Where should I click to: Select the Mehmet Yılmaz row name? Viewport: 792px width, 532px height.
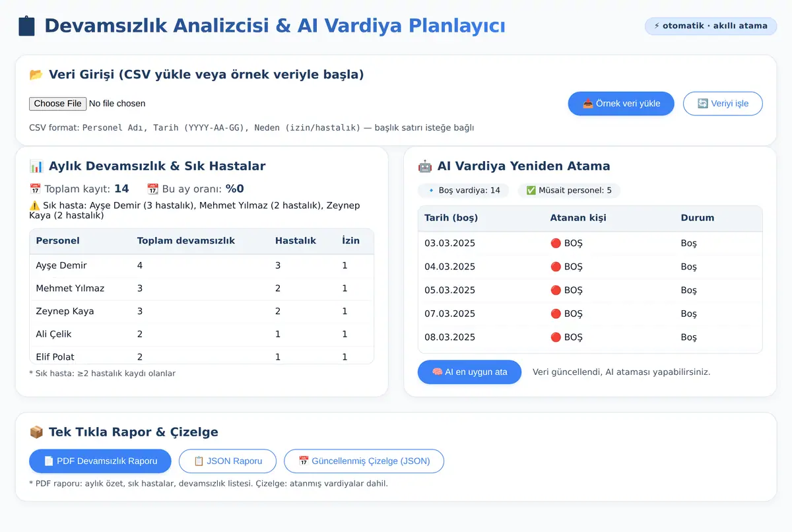[x=70, y=288]
